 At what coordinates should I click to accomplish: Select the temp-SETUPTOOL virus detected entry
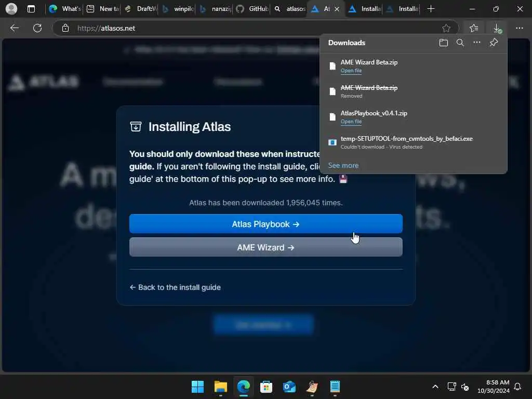tap(413, 142)
